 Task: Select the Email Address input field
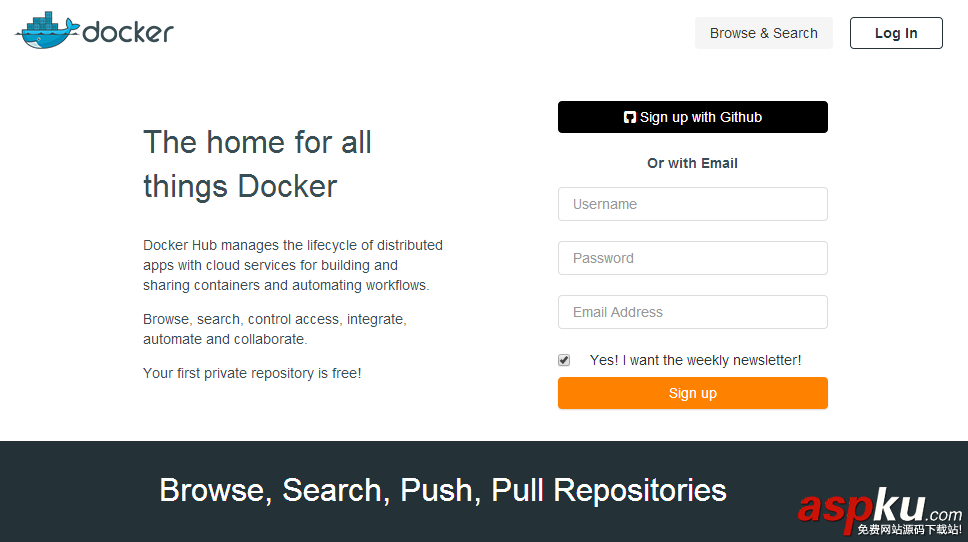click(692, 312)
